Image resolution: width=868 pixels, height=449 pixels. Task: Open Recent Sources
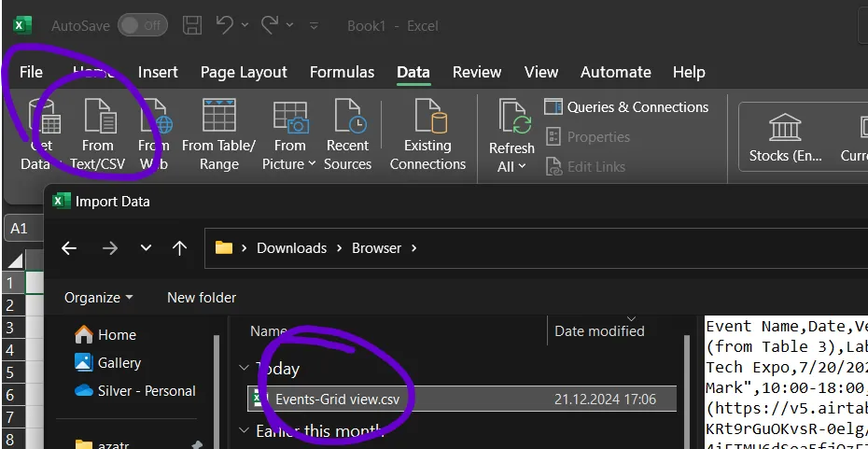tap(347, 134)
